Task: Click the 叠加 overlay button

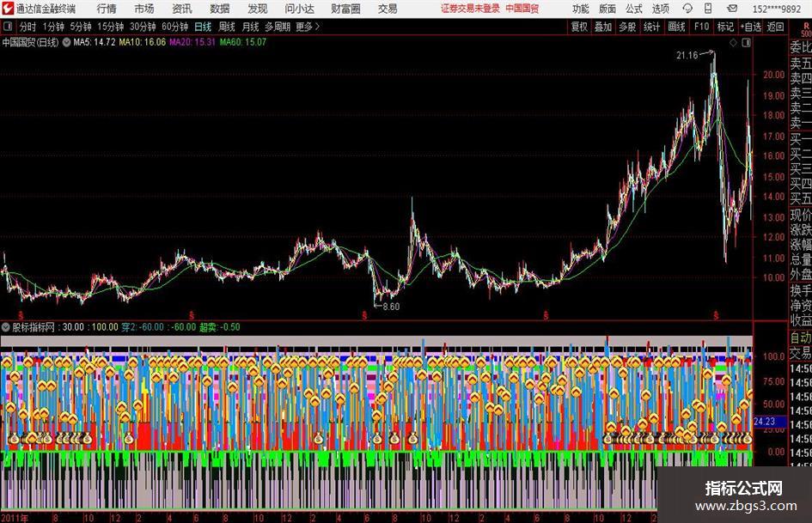Action: click(603, 27)
